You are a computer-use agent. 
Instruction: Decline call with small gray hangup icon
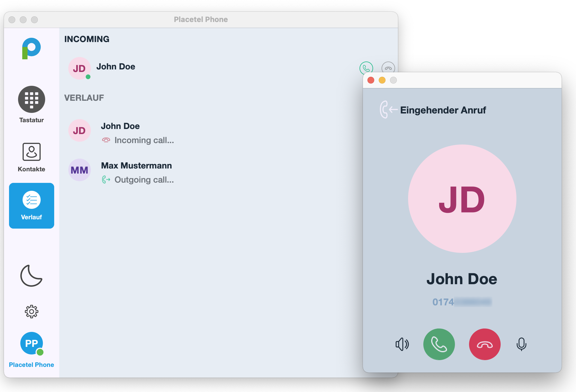coord(388,68)
